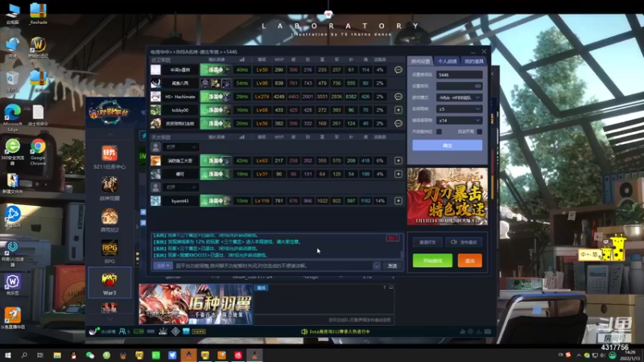Viewport: 644px width, 362px height.
Task: Open the game mode -hfbb dropdown
Action: (459, 97)
